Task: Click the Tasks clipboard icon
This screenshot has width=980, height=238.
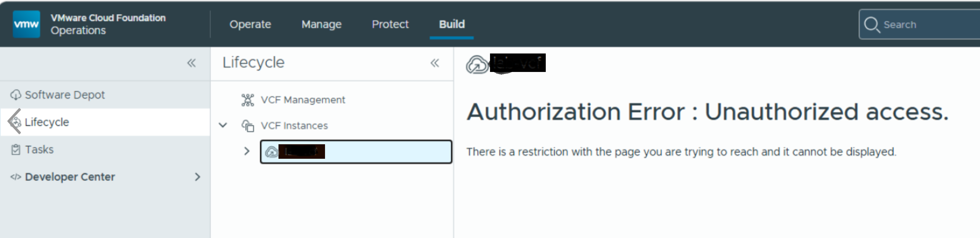Action: pyautogui.click(x=16, y=150)
